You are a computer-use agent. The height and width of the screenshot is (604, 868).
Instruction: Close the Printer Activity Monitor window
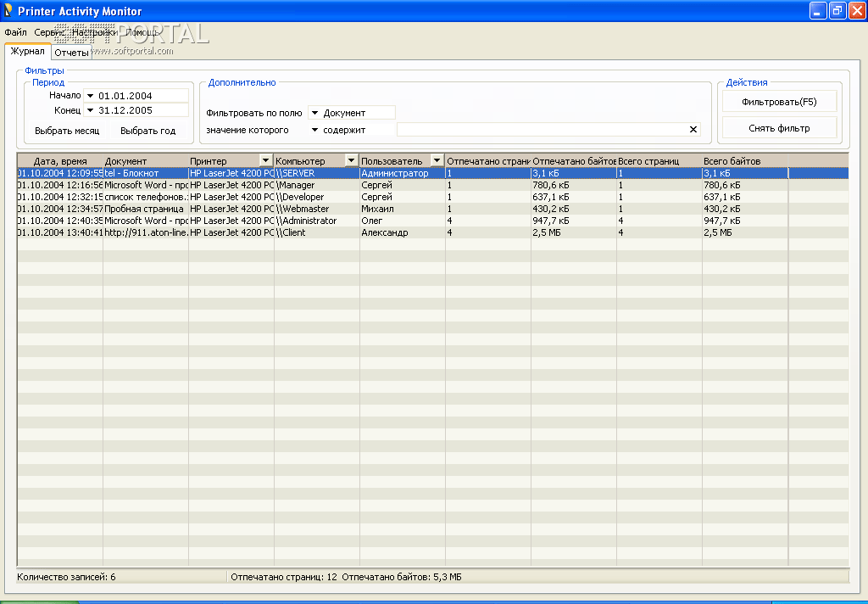pyautogui.click(x=857, y=10)
